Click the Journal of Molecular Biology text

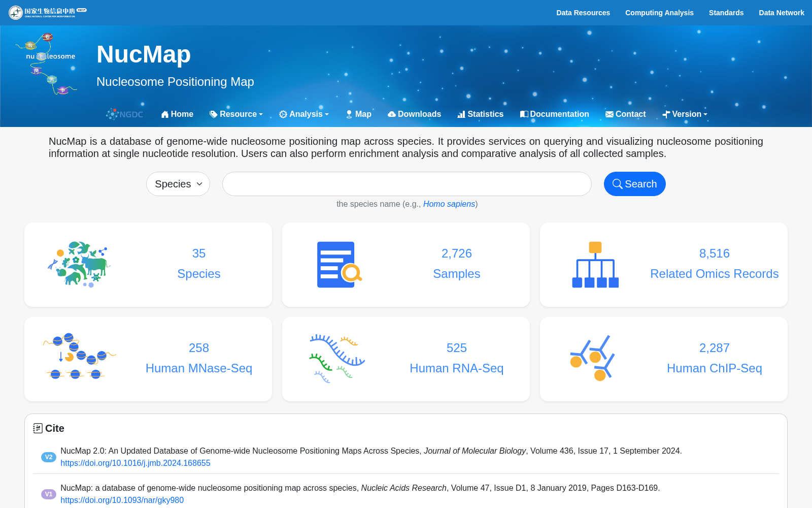pyautogui.click(x=475, y=451)
